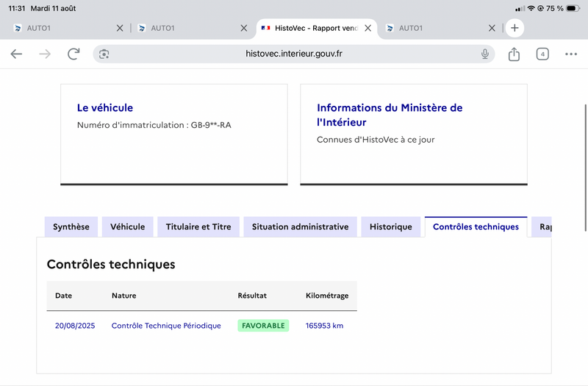
Task: Close the HistoVec tab
Action: [368, 28]
